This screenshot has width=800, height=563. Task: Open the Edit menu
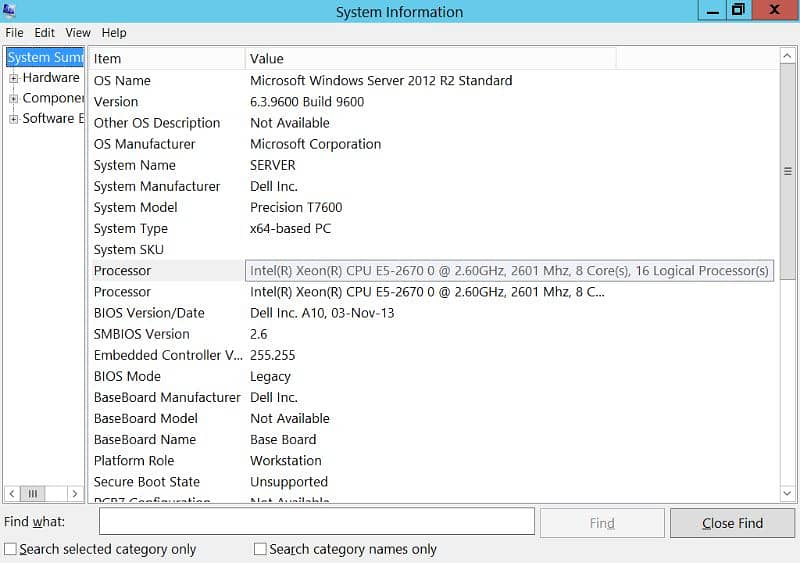pos(44,33)
